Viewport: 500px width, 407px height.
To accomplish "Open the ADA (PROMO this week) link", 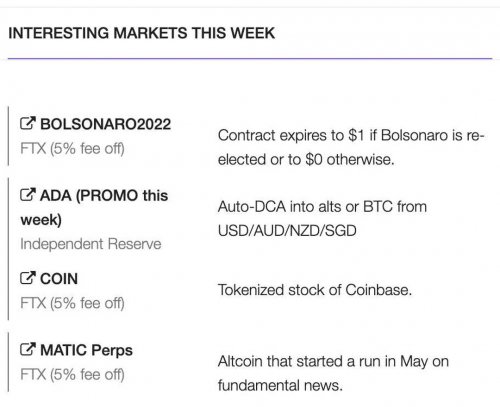I will (x=94, y=207).
